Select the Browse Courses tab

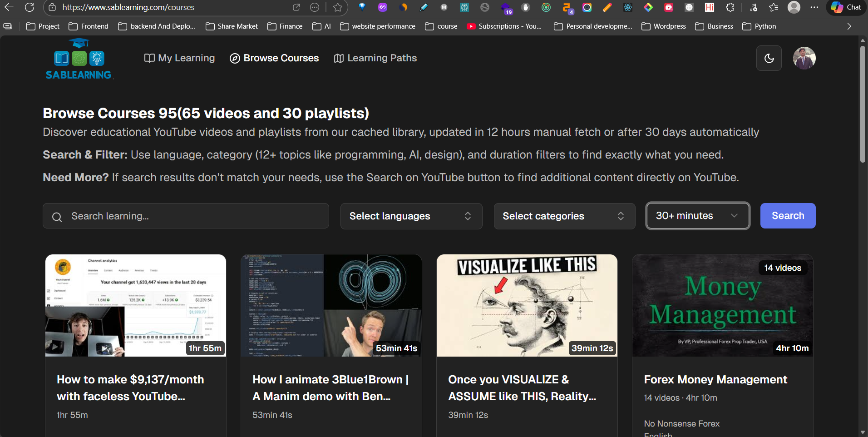(x=274, y=58)
